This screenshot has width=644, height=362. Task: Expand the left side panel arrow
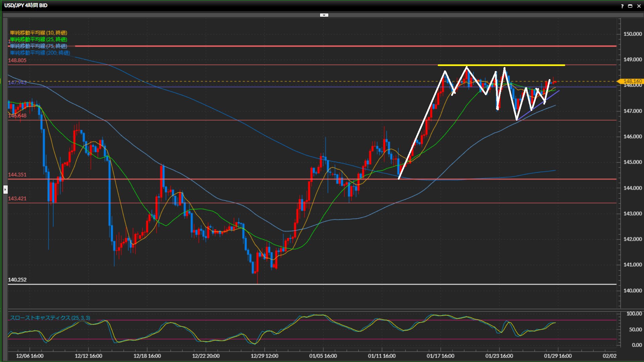pos(5,189)
